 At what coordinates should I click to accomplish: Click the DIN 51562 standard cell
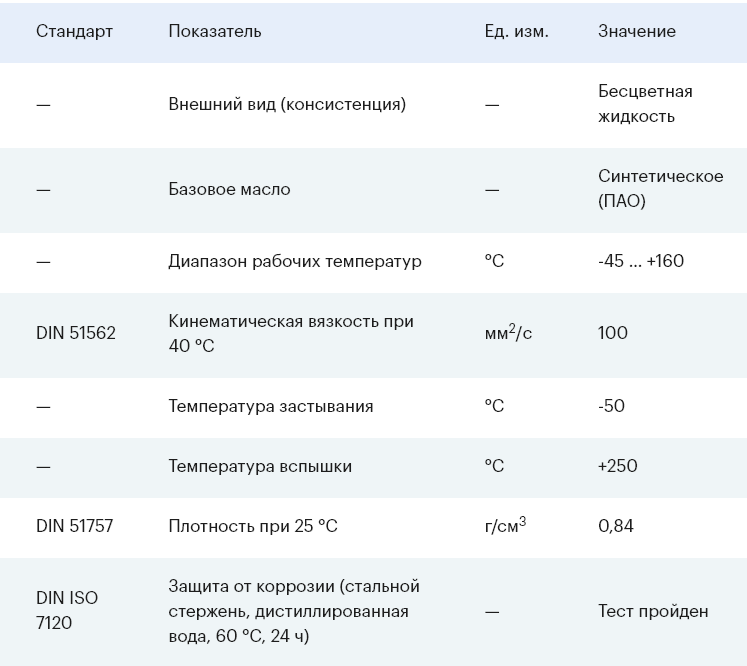point(76,333)
